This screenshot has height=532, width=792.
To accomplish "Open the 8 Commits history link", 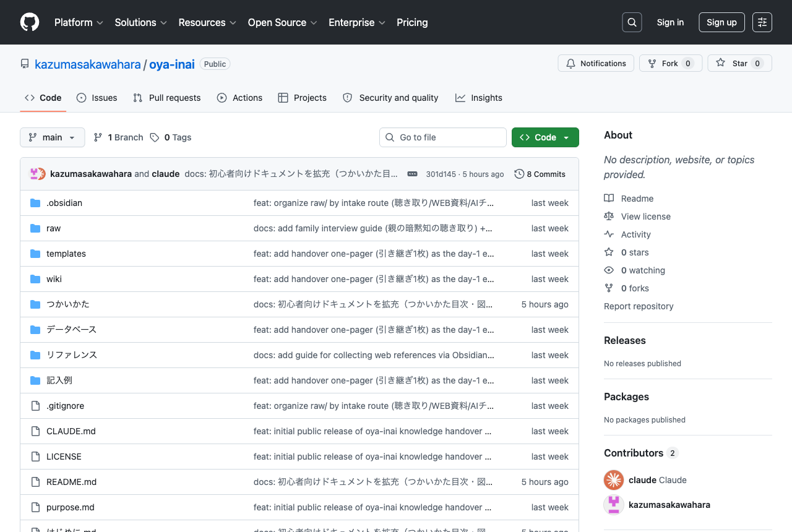I will tap(540, 174).
